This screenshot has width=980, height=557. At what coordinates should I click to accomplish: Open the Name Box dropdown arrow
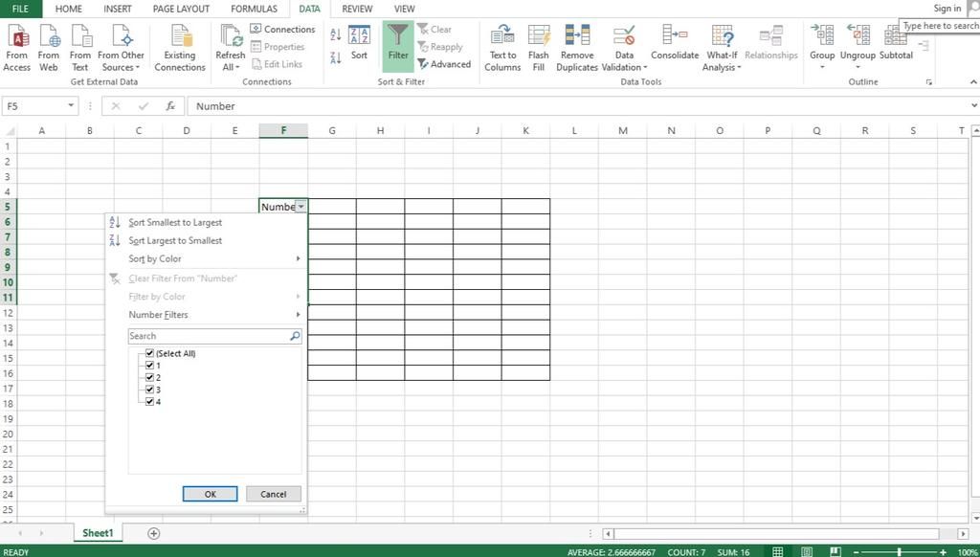tap(71, 106)
